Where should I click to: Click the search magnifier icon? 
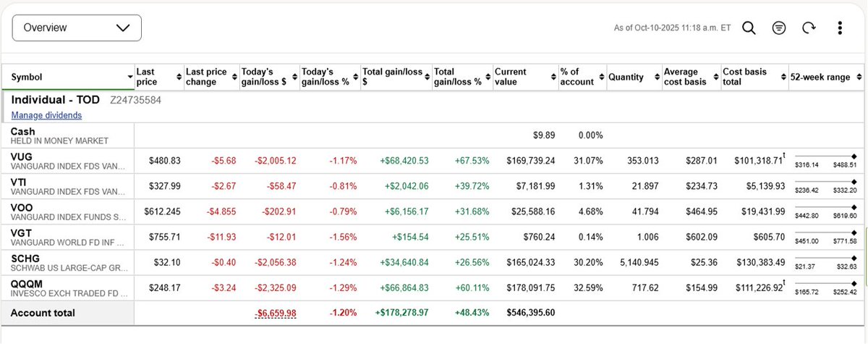pos(749,28)
